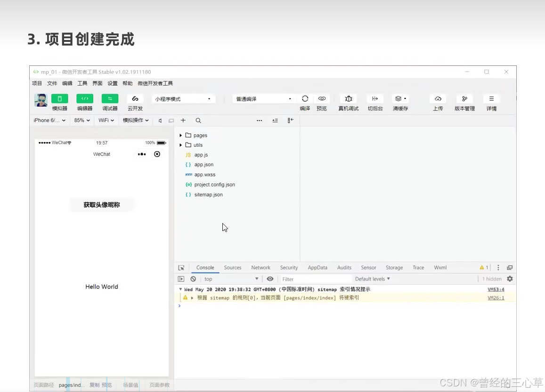Image resolution: width=545 pixels, height=392 pixels.
Task: Open the 85% zoom dropdown
Action: click(82, 120)
